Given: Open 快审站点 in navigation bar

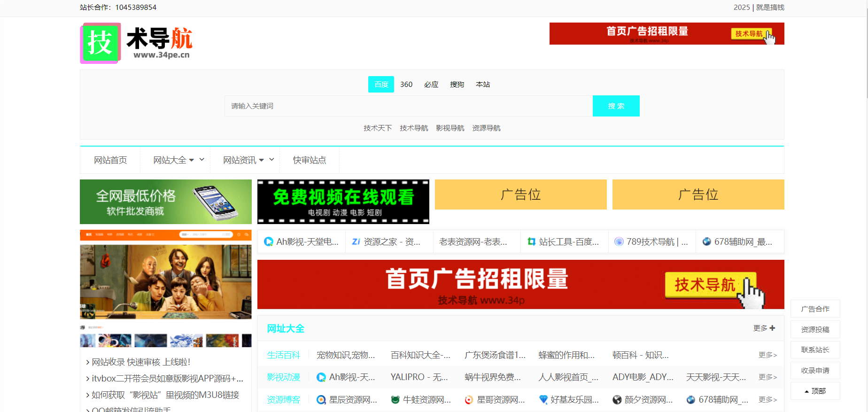Looking at the screenshot, I should coord(310,160).
